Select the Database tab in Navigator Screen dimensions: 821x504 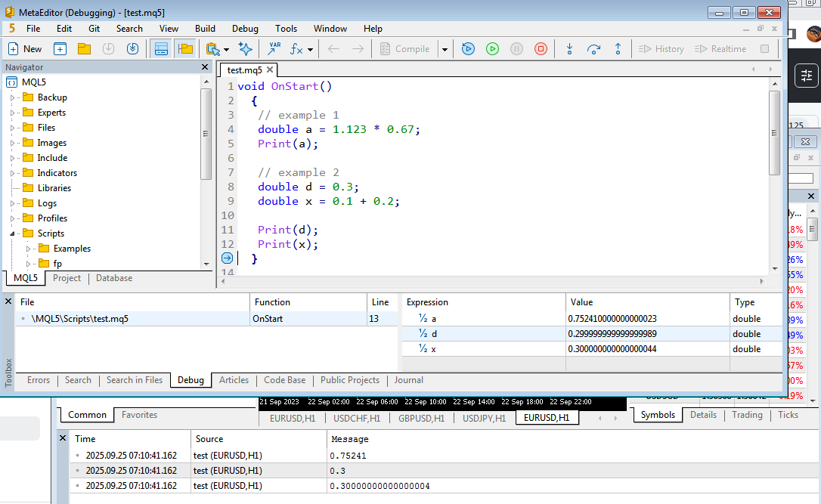[114, 278]
